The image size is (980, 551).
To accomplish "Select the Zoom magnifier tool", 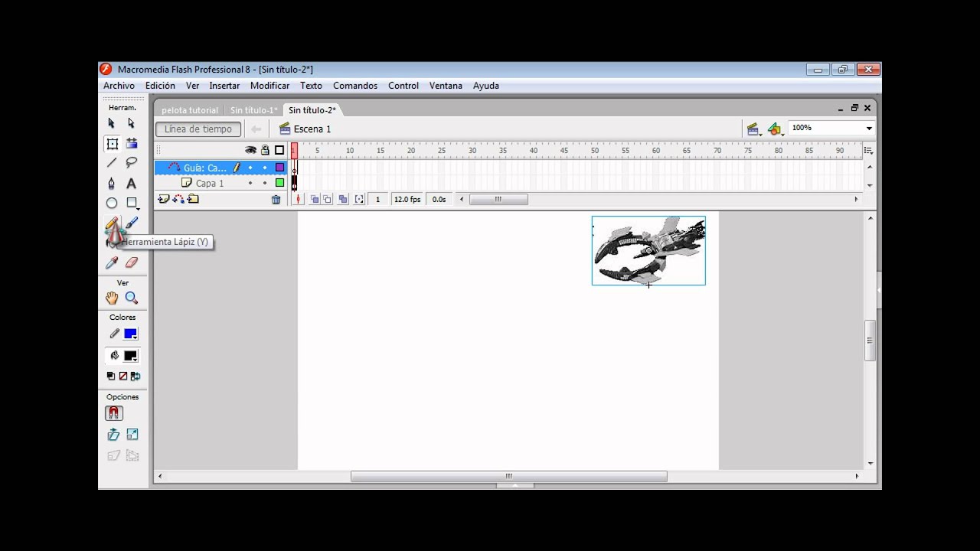I will click(x=131, y=298).
